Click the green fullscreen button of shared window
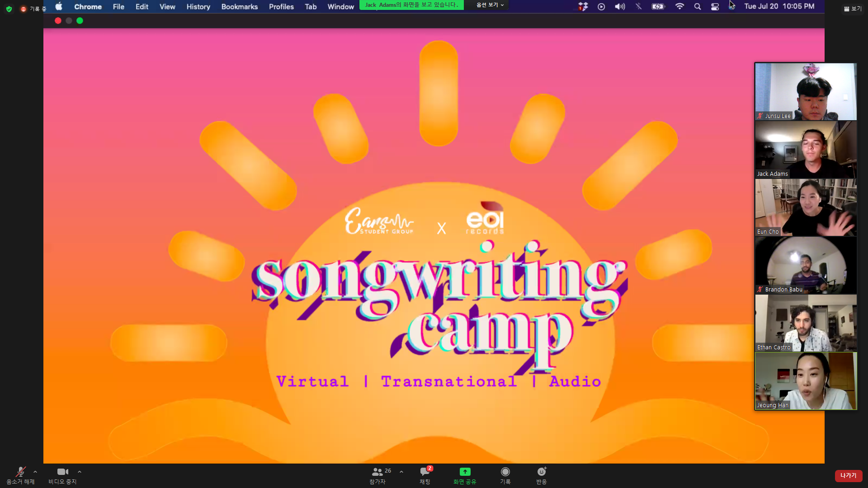 (80, 21)
